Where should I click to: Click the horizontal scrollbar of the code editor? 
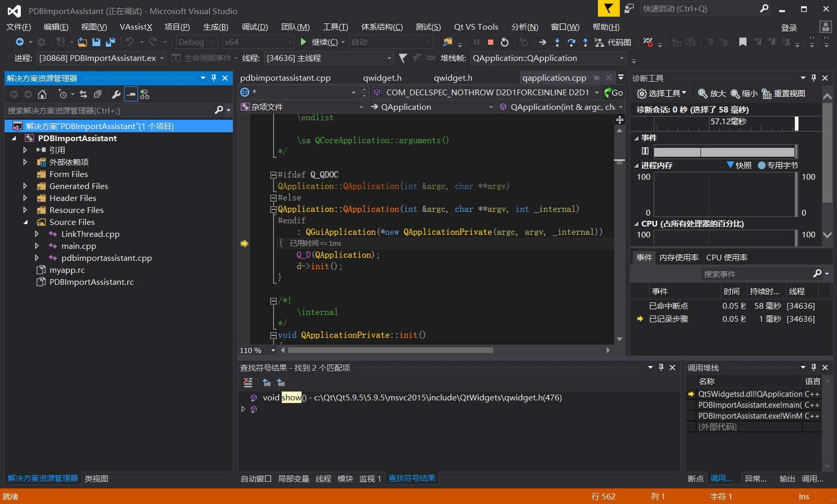[391, 350]
